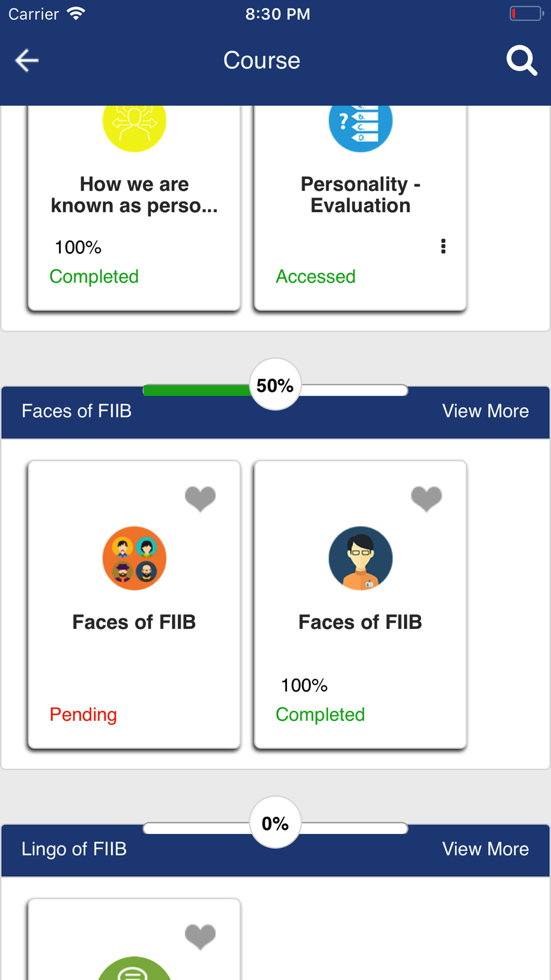Click the 0% progress indicator
This screenshot has height=980, width=551.
pyautogui.click(x=275, y=823)
